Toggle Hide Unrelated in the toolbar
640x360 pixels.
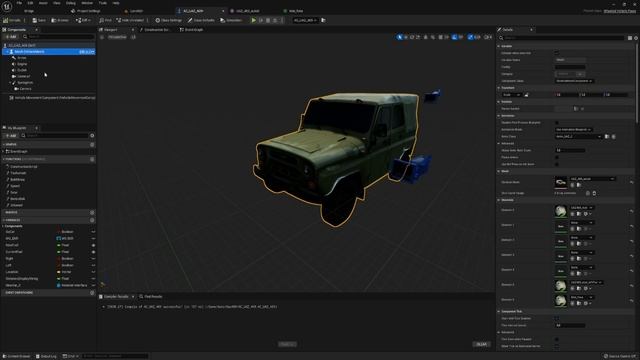[130, 20]
